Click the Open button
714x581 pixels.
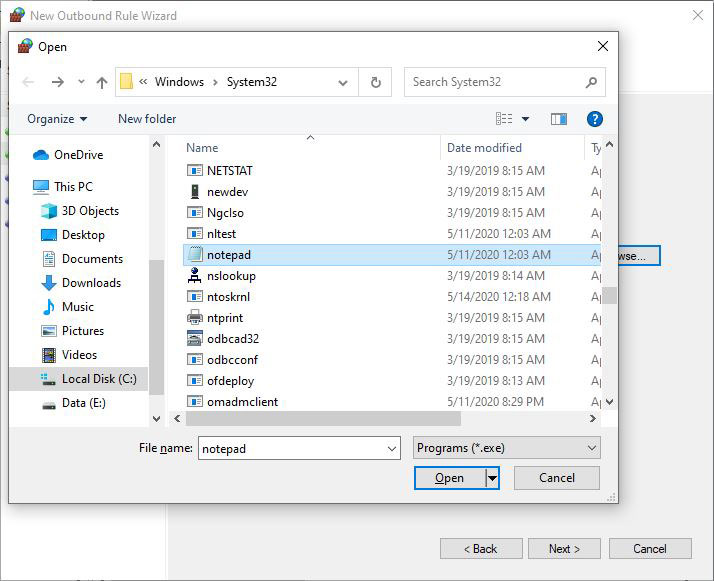[x=449, y=478]
